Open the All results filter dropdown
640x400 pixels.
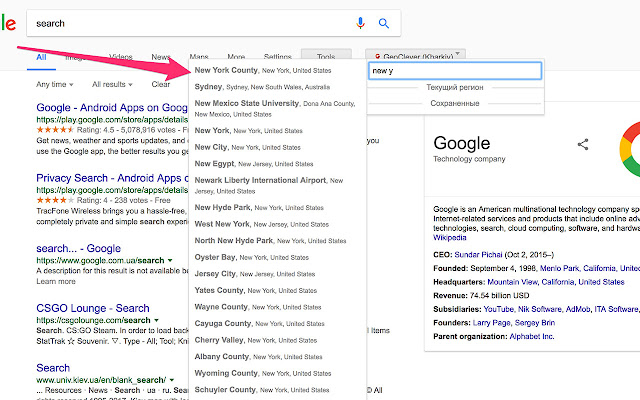[112, 84]
